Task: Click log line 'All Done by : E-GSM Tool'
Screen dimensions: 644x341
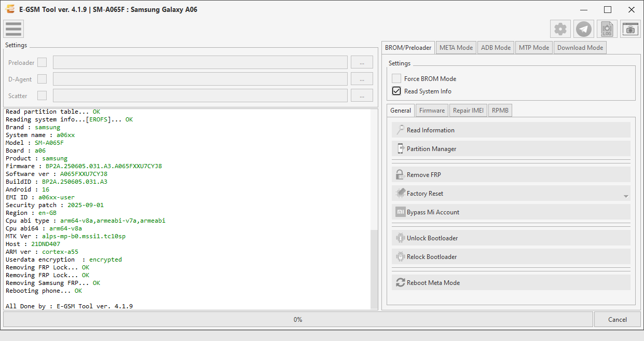Action: point(69,306)
